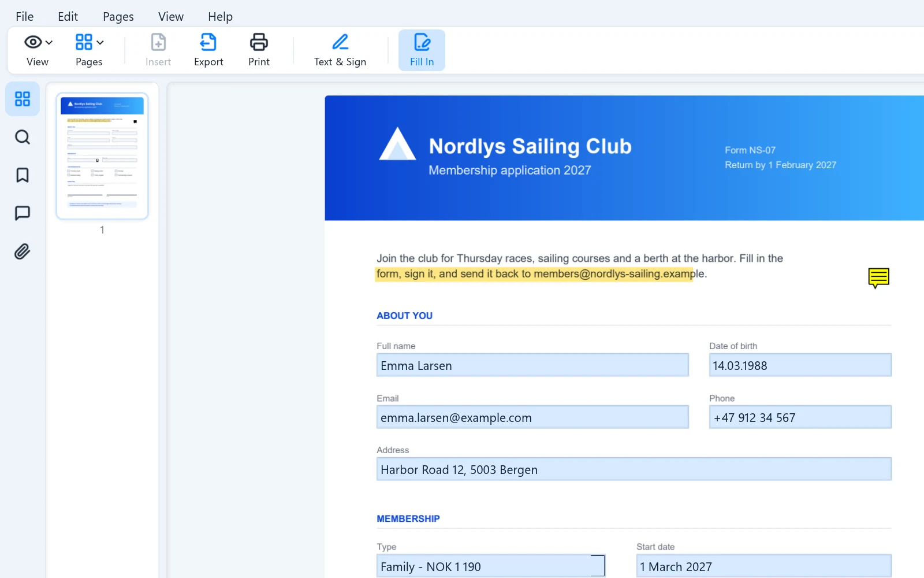The image size is (924, 578).
Task: Open the bookmarks sidebar panel
Action: coord(23,175)
